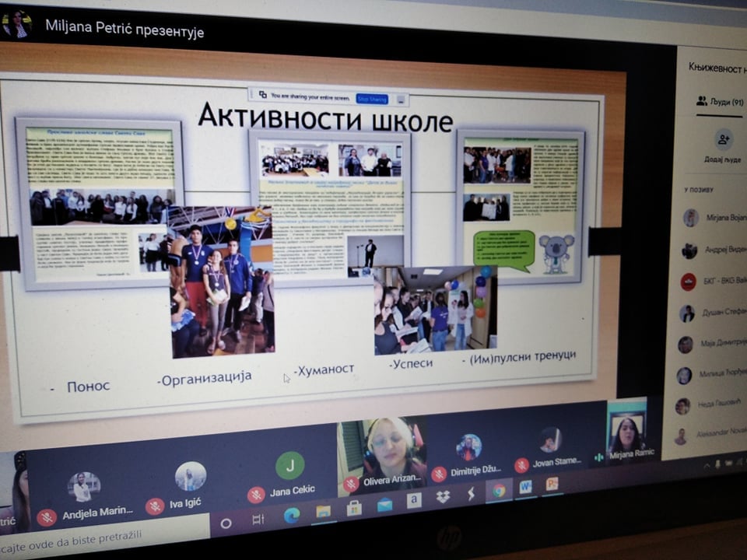
Task: Click the Stop Sharing button
Action: (x=372, y=99)
